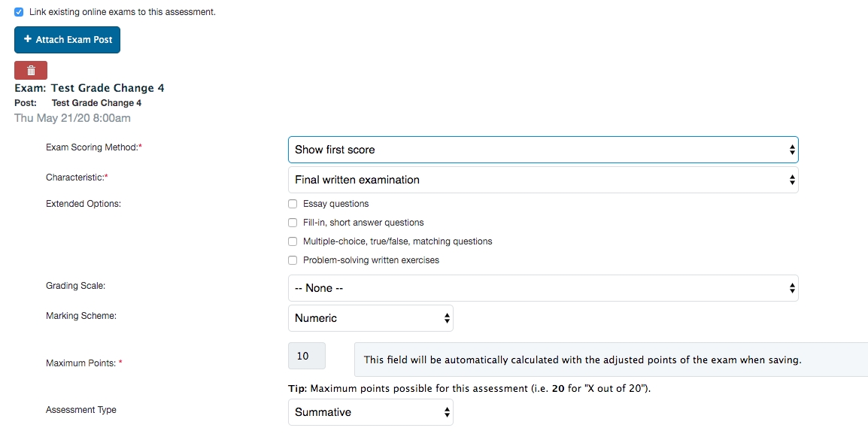This screenshot has width=868, height=437.
Task: Click the red trash delete icon
Action: click(x=31, y=71)
